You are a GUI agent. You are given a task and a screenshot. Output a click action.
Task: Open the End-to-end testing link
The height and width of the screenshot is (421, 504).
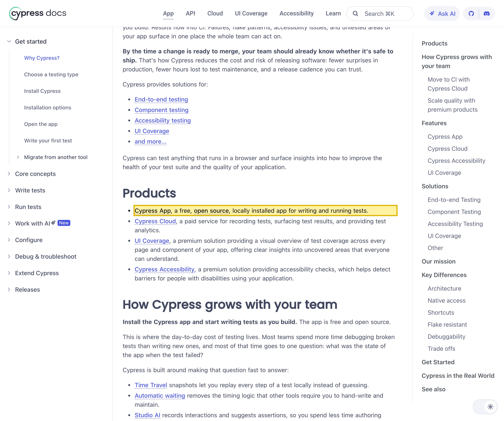click(161, 99)
